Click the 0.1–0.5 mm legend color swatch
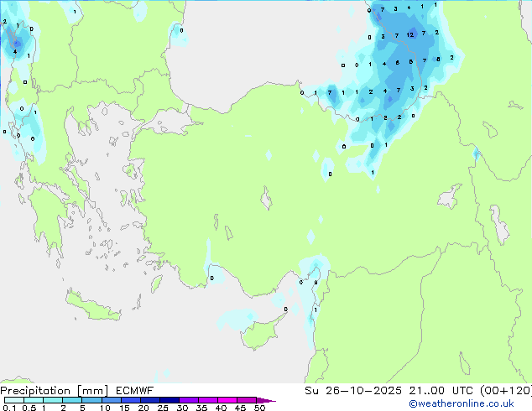 click(x=14, y=400)
